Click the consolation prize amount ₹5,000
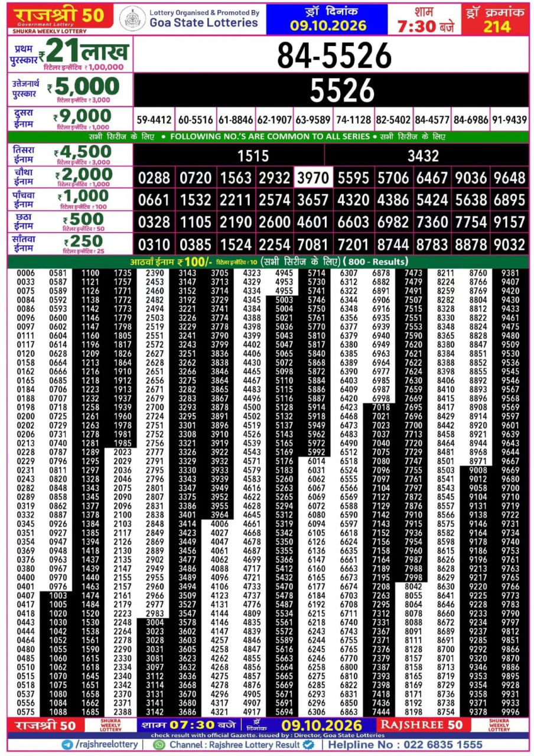The width and height of the screenshot is (534, 756). [x=83, y=87]
